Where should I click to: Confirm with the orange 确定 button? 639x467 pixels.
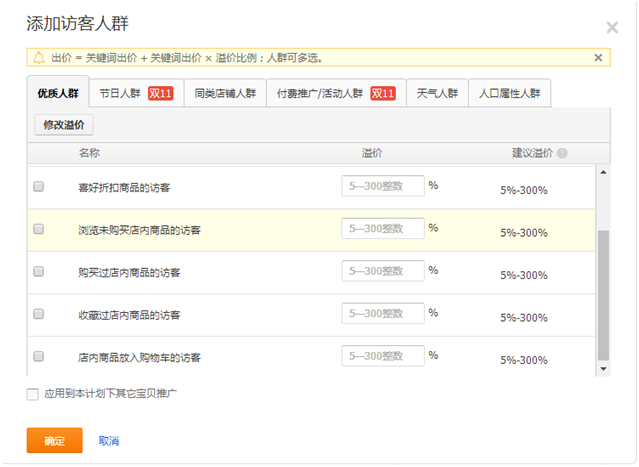coord(54,441)
